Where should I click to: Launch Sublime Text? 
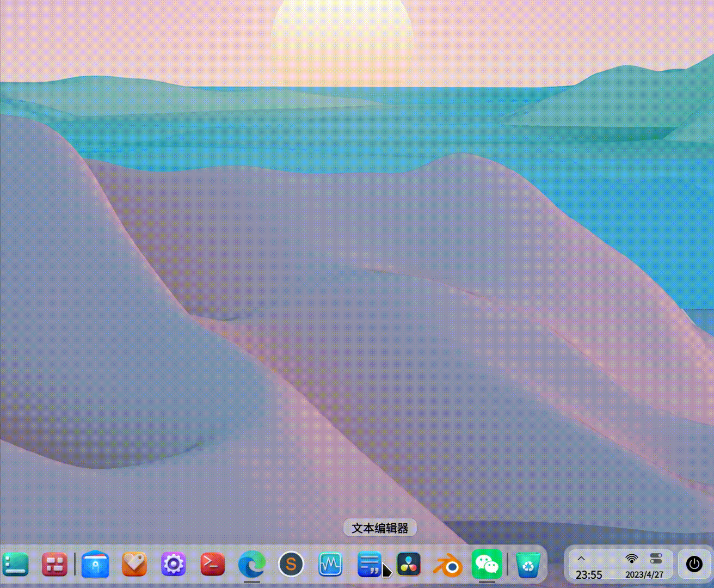point(292,565)
